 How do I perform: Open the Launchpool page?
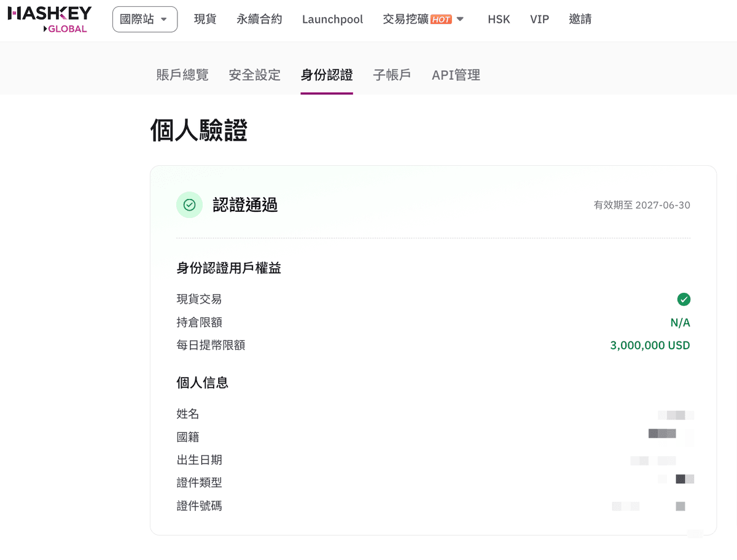pyautogui.click(x=332, y=19)
